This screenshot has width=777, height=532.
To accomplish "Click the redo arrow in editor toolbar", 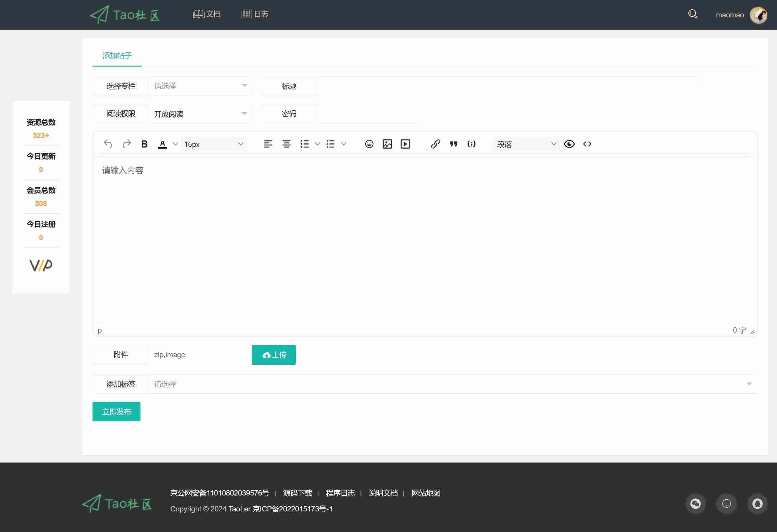I will (126, 144).
